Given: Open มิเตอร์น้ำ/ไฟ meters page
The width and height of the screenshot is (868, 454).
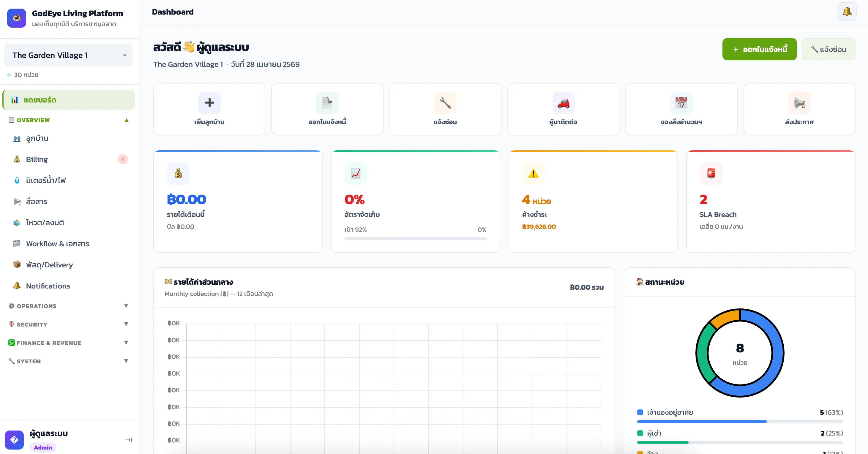Looking at the screenshot, I should (x=69, y=180).
